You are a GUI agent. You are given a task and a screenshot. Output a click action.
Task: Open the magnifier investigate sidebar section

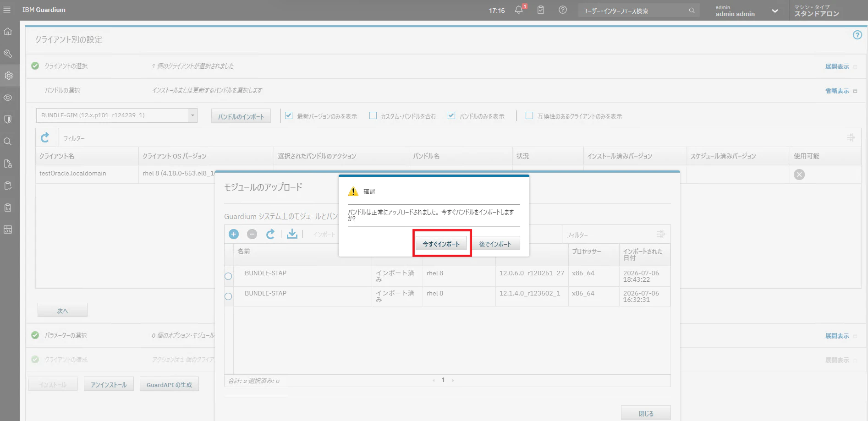(8, 142)
